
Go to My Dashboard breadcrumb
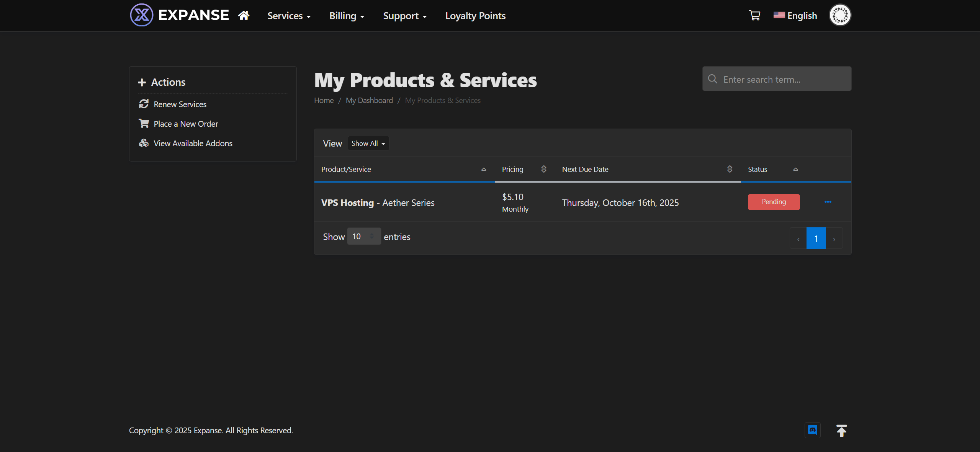369,100
